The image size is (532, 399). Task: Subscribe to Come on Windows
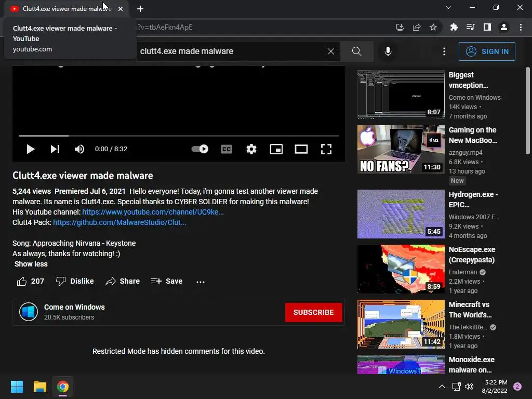coord(313,312)
